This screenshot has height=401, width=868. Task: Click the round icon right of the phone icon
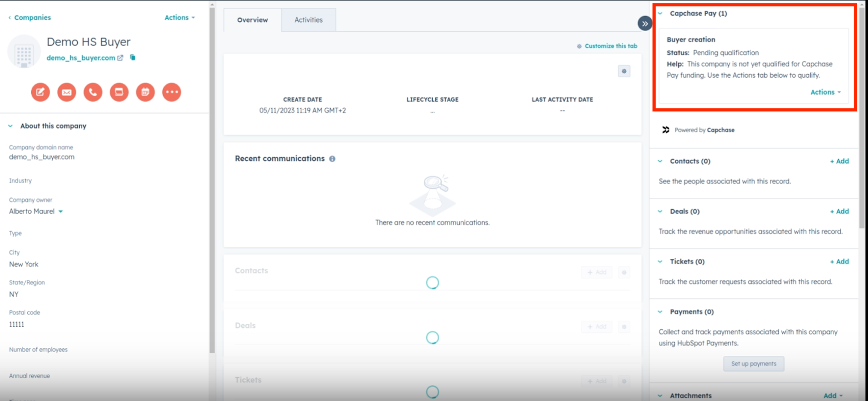tap(119, 92)
